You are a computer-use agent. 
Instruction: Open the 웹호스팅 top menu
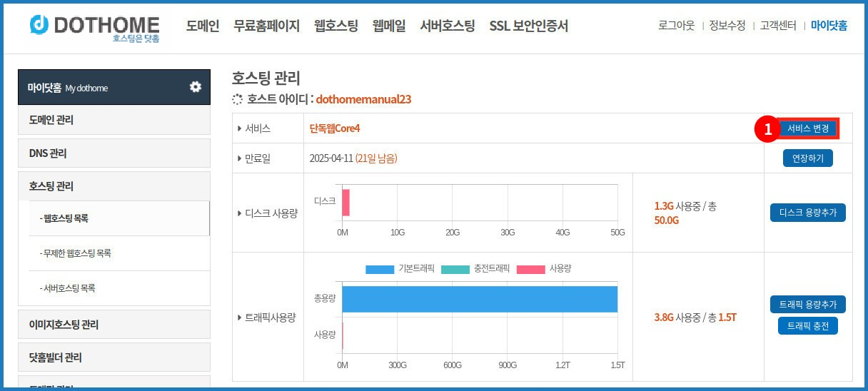tap(335, 26)
